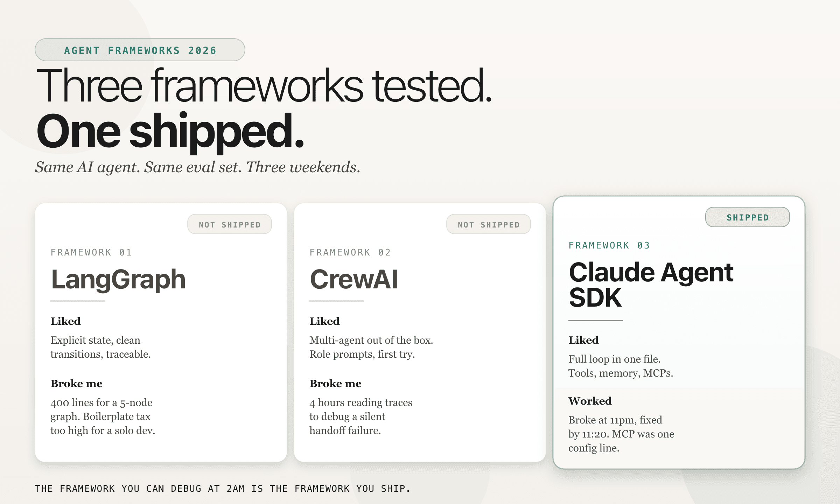Click the FRAMEWORK 01 label
The height and width of the screenshot is (504, 840).
click(92, 252)
